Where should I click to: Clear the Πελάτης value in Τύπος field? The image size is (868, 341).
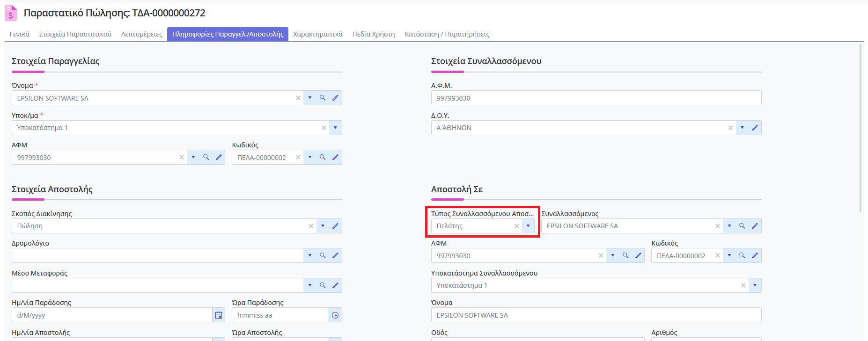click(x=516, y=226)
